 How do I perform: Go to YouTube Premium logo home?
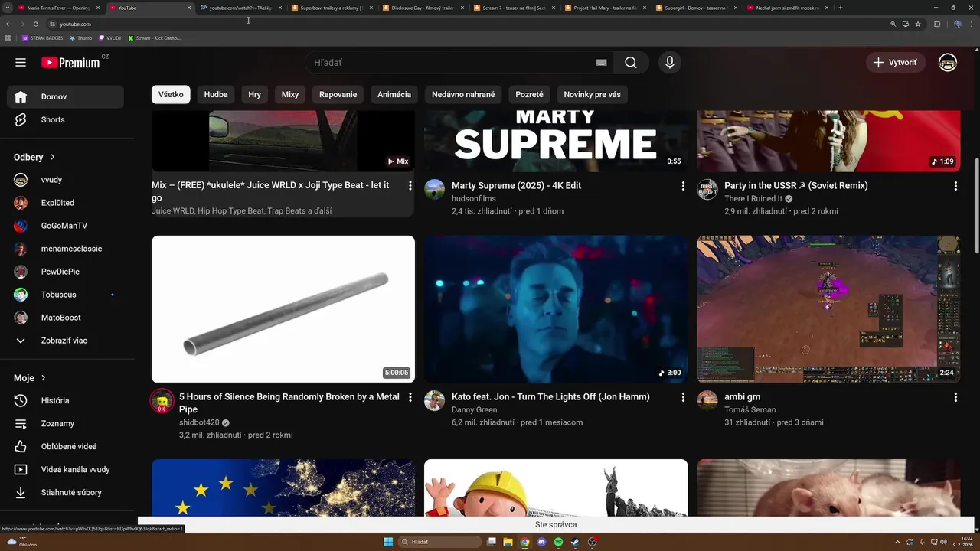coord(70,63)
